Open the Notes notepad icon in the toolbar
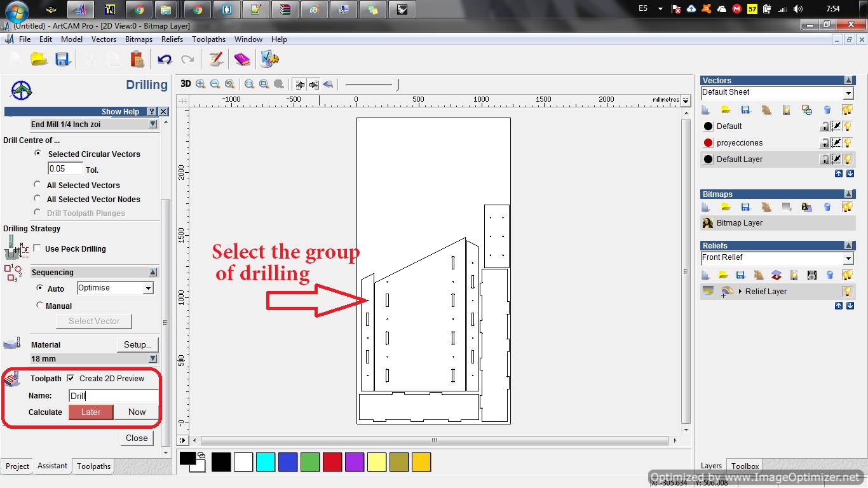868x488 pixels. tap(216, 60)
